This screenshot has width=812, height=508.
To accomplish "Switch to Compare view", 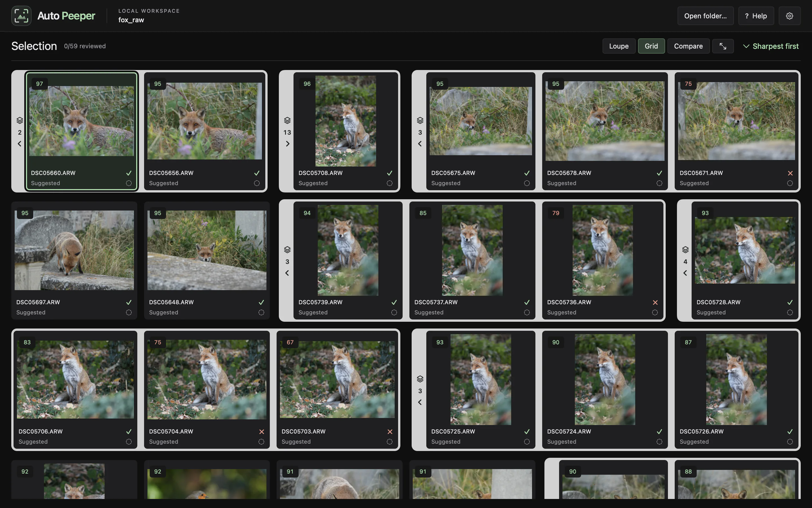I will pyautogui.click(x=688, y=46).
